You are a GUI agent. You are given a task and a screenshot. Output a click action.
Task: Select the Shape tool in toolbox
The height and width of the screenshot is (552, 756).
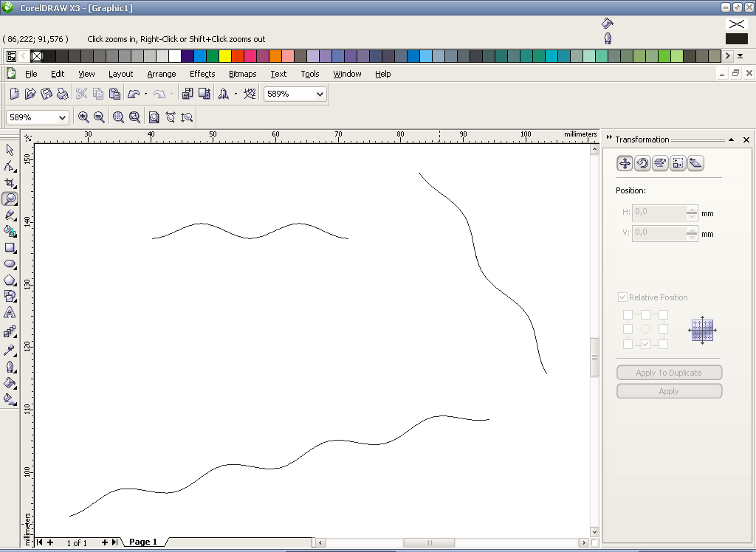(x=10, y=166)
